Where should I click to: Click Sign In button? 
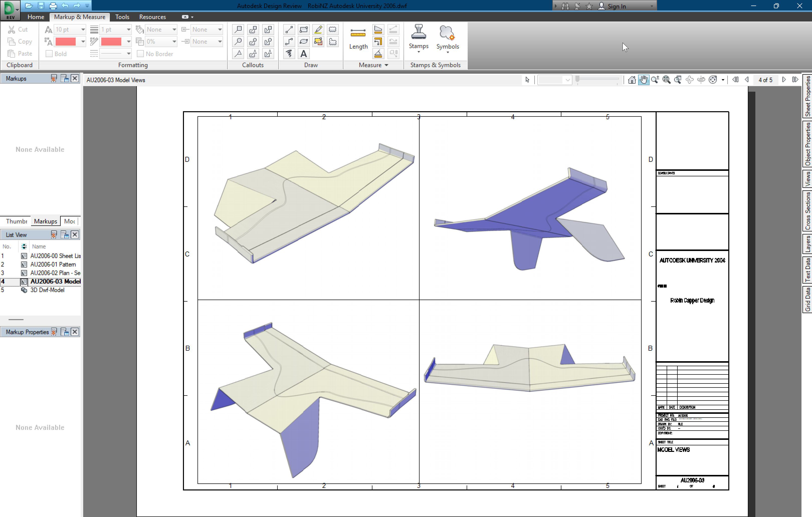[617, 6]
